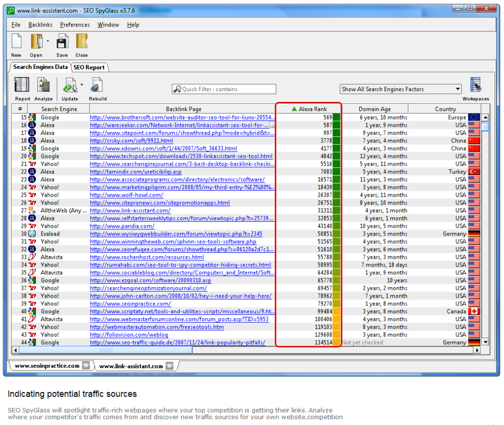The width and height of the screenshot is (504, 425).
Task: Switch to www.seoinpractice.com project tab
Action: [47, 365]
